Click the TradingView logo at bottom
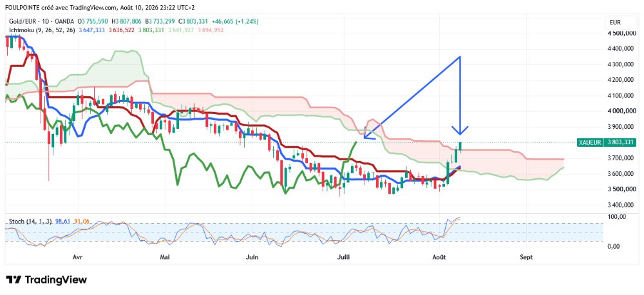 click(x=47, y=280)
